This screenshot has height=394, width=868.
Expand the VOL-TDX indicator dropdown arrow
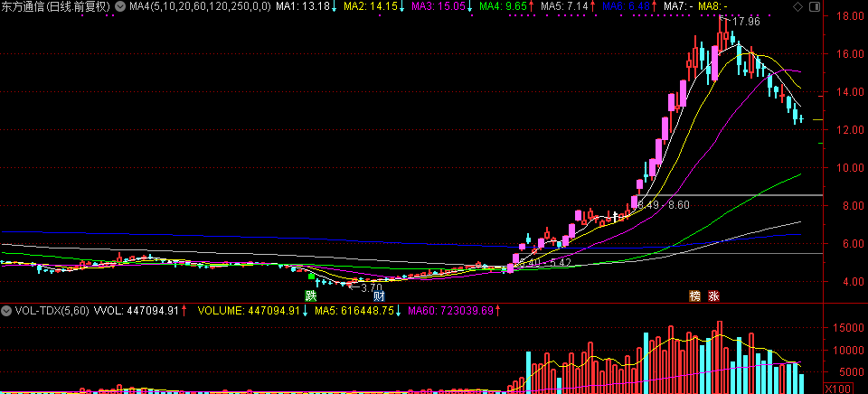click(x=6, y=311)
